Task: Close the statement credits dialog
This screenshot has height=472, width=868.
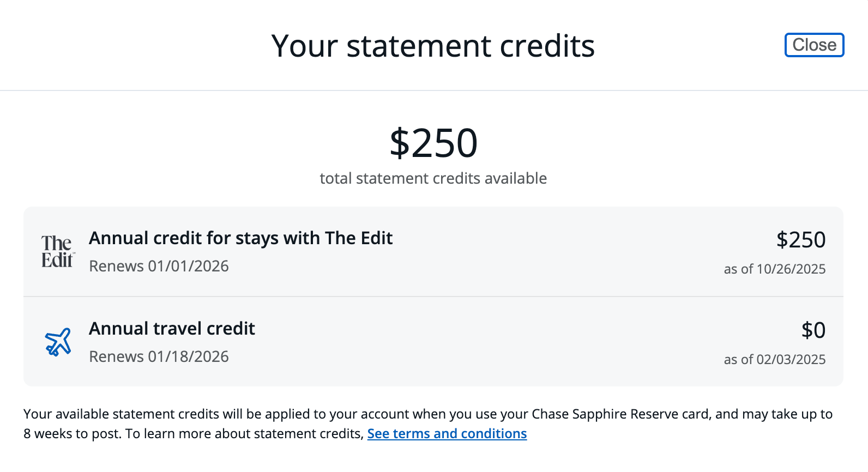Action: click(814, 45)
